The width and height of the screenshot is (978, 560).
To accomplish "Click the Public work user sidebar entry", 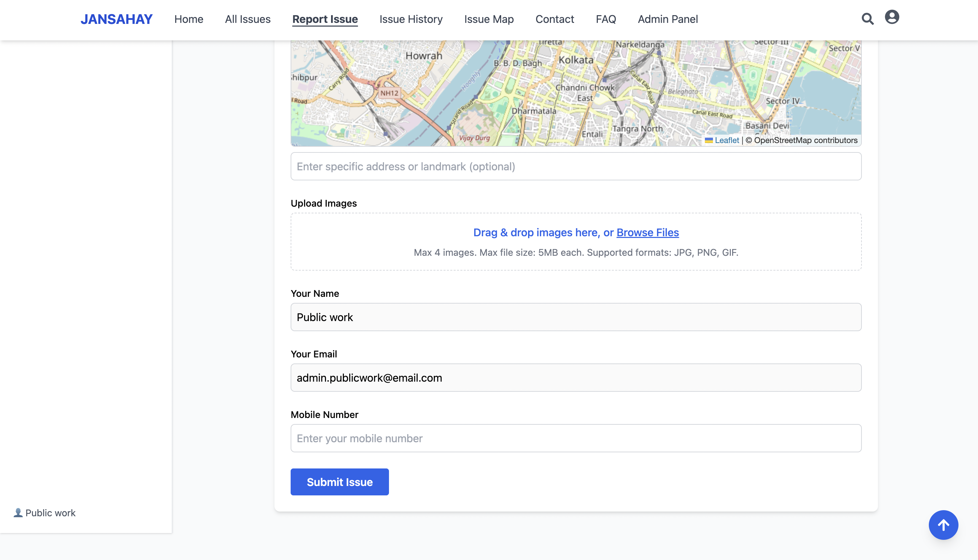I will click(45, 513).
